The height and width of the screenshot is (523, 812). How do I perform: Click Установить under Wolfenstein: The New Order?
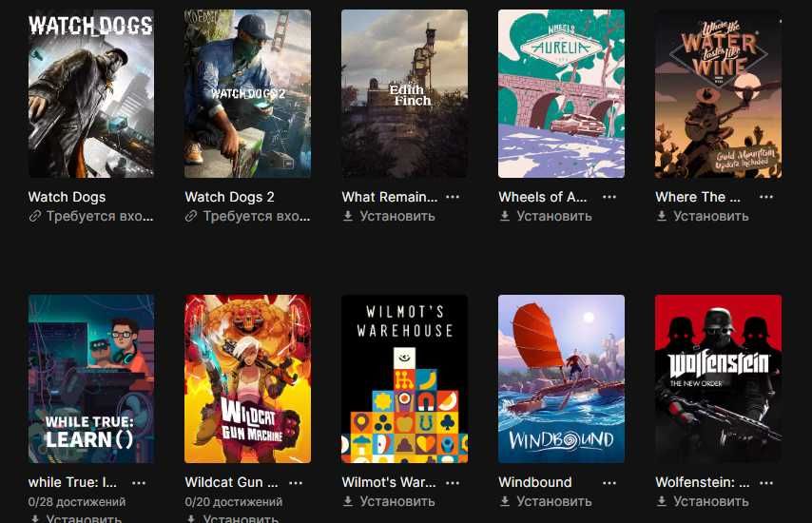[711, 501]
